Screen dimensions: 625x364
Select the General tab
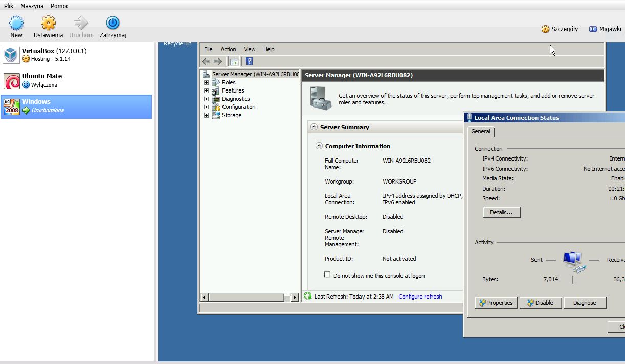pos(481,131)
